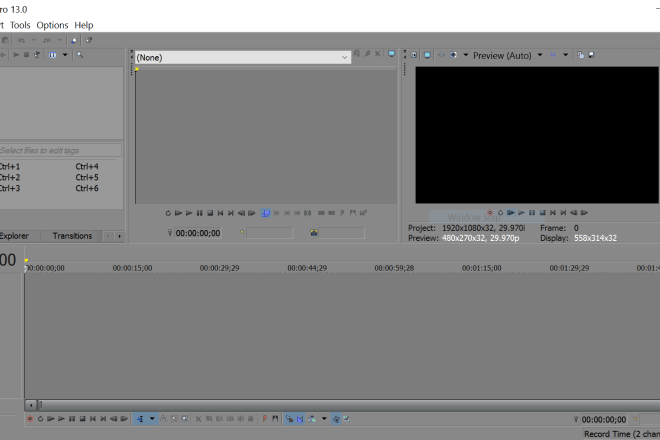Toggle the Auto Ripple button

pyautogui.click(x=312, y=419)
